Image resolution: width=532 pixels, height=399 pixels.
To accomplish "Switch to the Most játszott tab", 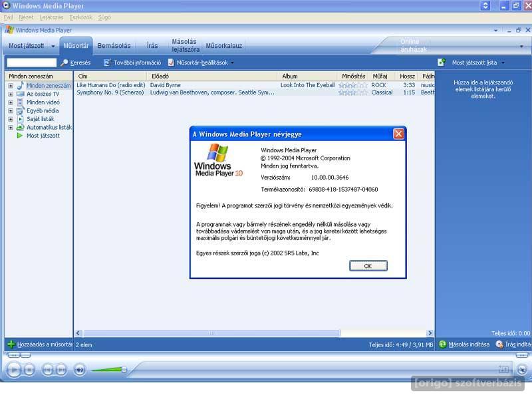I will (x=27, y=46).
